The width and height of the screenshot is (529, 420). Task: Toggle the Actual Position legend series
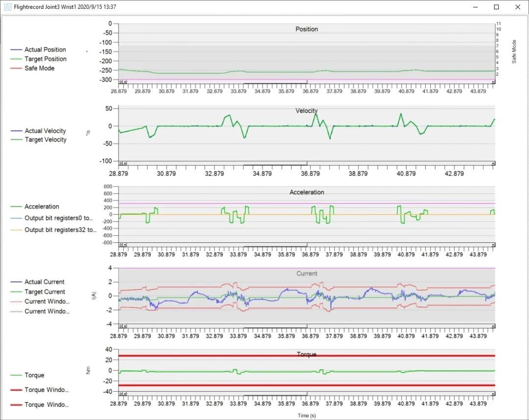45,49
